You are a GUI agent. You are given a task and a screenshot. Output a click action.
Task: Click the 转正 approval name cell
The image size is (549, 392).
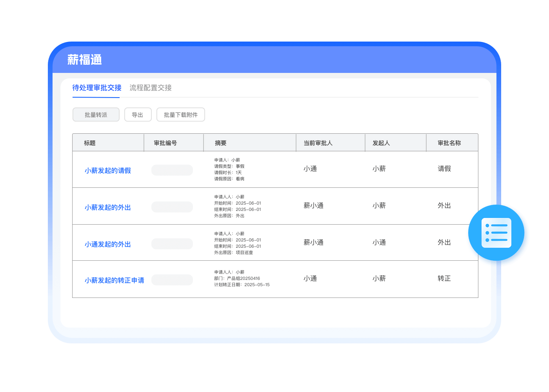[x=444, y=278]
